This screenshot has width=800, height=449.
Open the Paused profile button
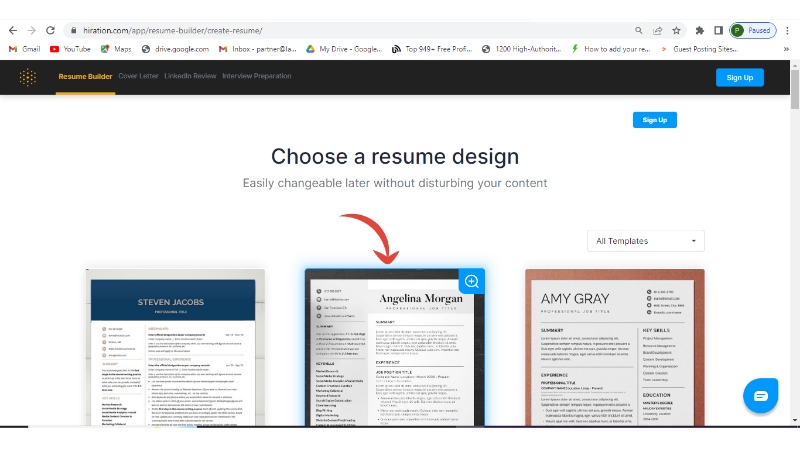[x=753, y=31]
